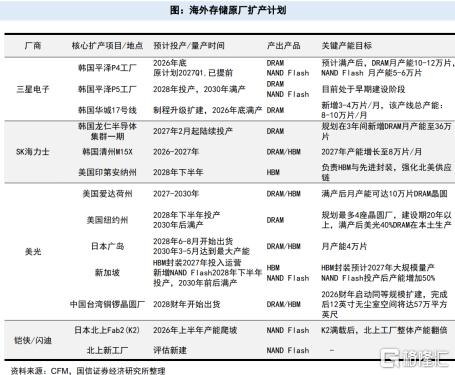Click 2027年产能增长至8万片/月 cell

point(371,152)
